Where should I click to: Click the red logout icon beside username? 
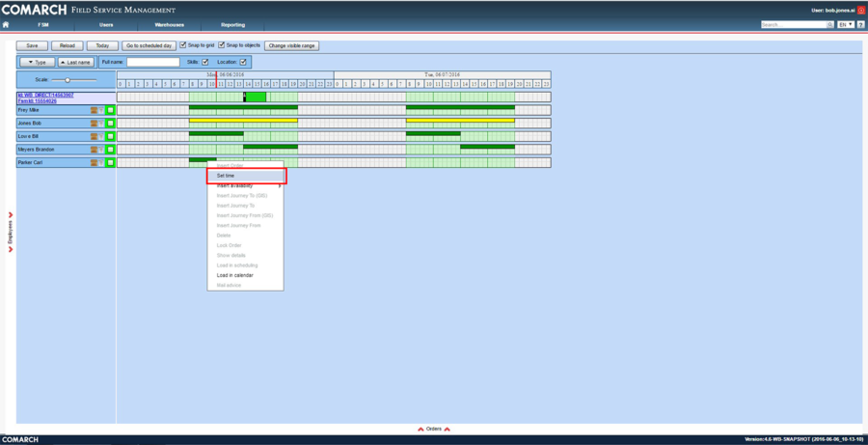coord(861,11)
